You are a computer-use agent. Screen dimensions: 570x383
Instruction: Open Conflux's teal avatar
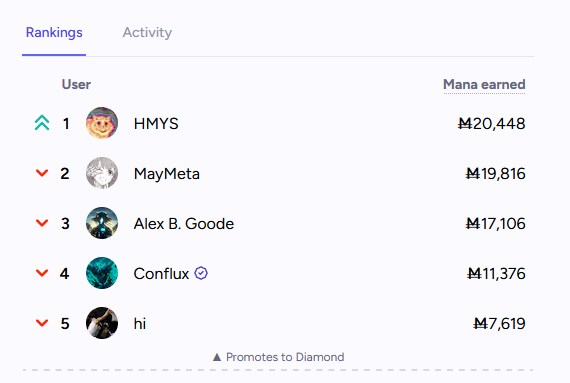click(x=102, y=273)
